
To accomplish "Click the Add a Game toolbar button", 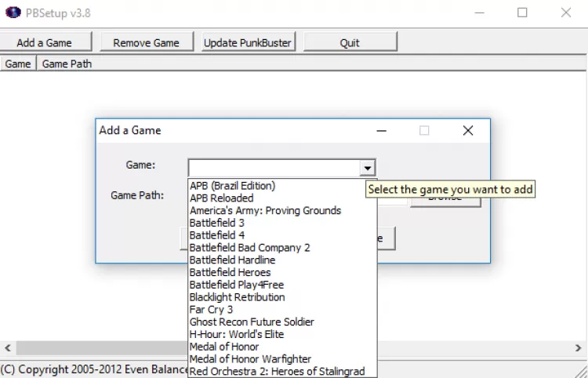I will (x=45, y=42).
